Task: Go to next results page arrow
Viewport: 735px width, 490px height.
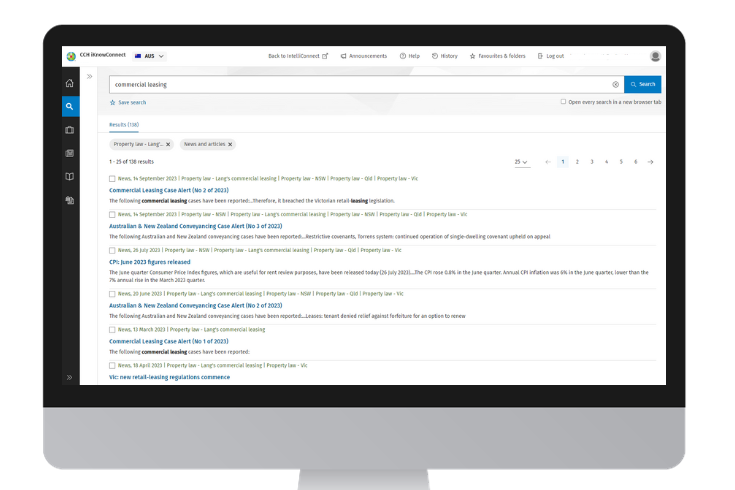Action: [650, 161]
